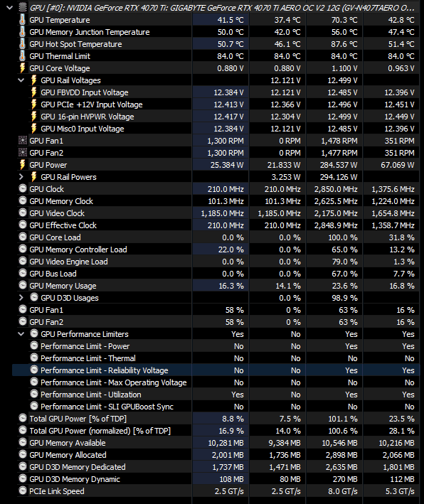Click the clock icon for GPU Video Clock
This screenshot has height=504, width=424.
pyautogui.click(x=23, y=213)
